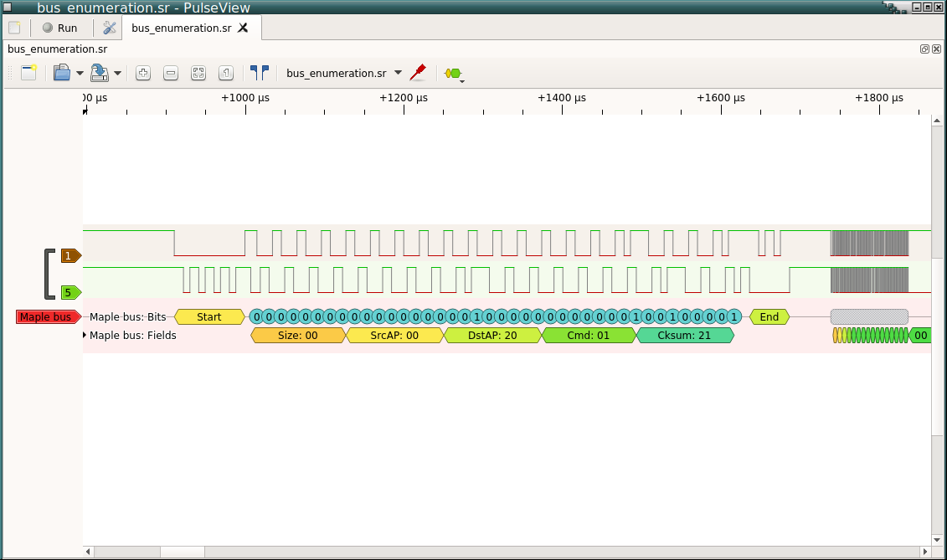Zoom out of the waveform
Viewport: 947px width, 560px height.
pyautogui.click(x=171, y=73)
